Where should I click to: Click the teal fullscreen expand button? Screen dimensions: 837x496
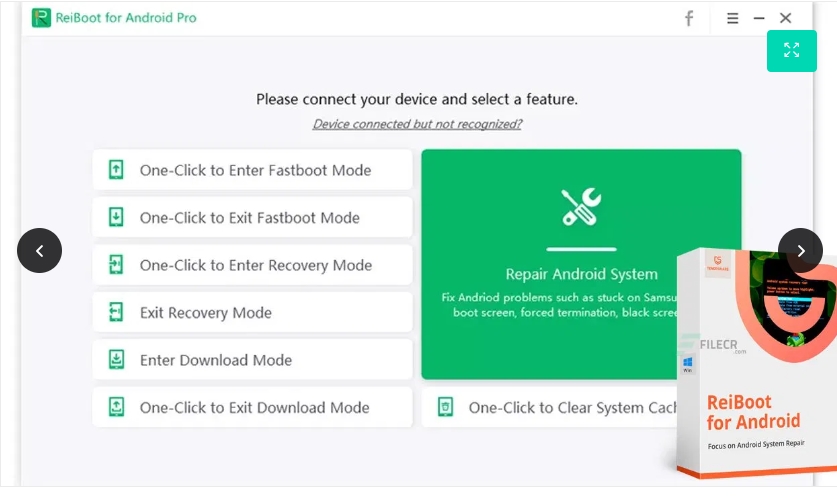[792, 51]
